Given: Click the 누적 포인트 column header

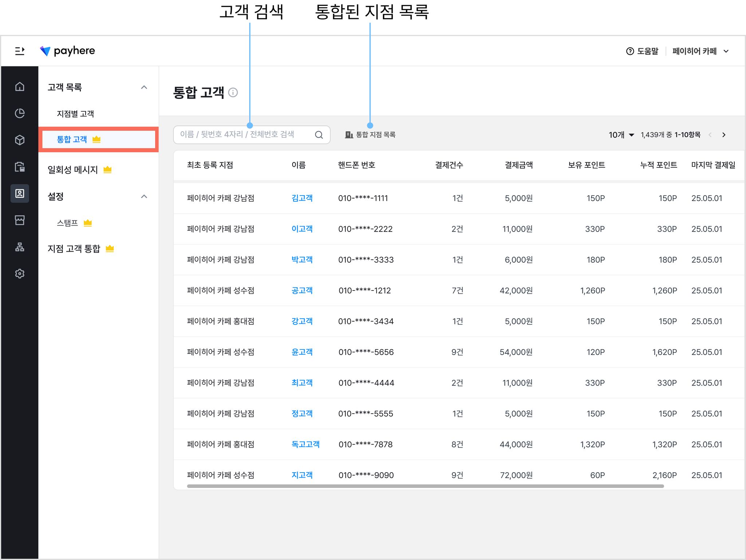Looking at the screenshot, I should point(659,165).
